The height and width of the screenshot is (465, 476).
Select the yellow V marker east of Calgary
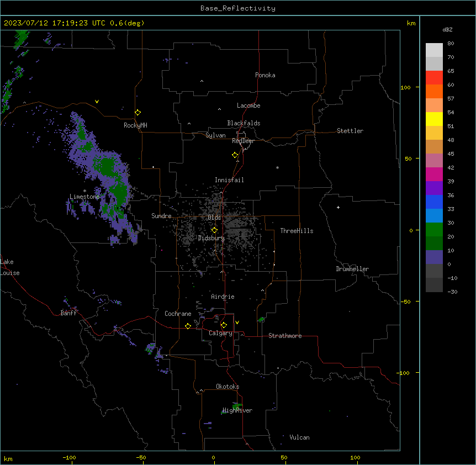(237, 323)
